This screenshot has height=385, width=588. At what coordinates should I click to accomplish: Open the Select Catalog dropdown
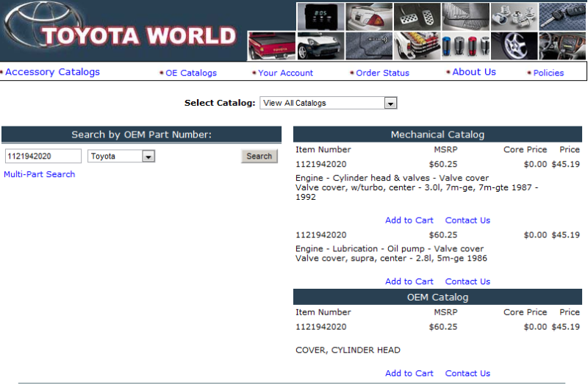(x=328, y=103)
